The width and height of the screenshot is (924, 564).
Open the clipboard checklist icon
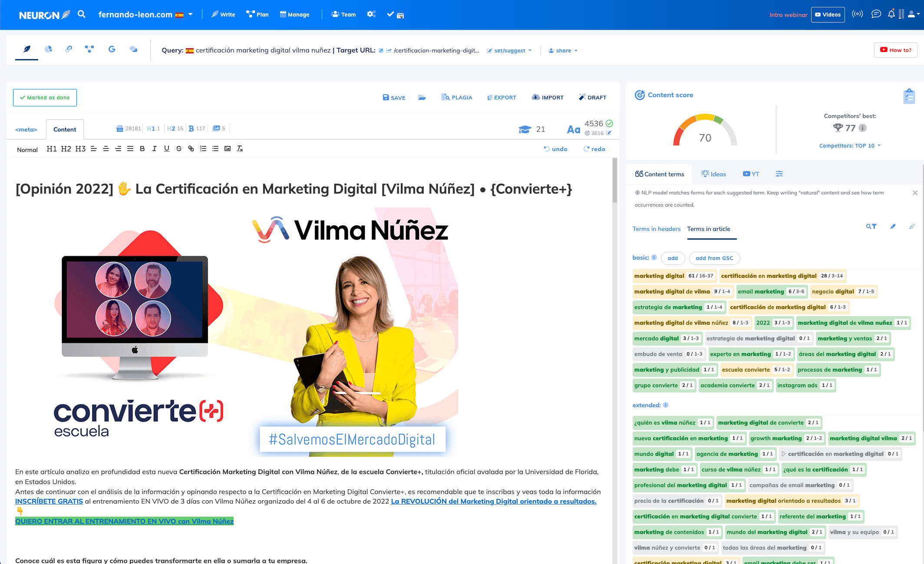click(x=909, y=96)
